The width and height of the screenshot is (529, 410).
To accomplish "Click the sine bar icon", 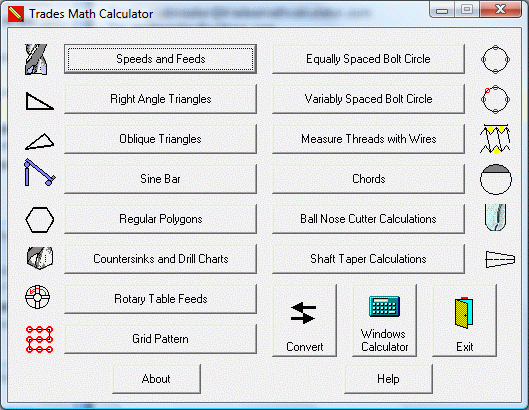I will coord(39,172).
